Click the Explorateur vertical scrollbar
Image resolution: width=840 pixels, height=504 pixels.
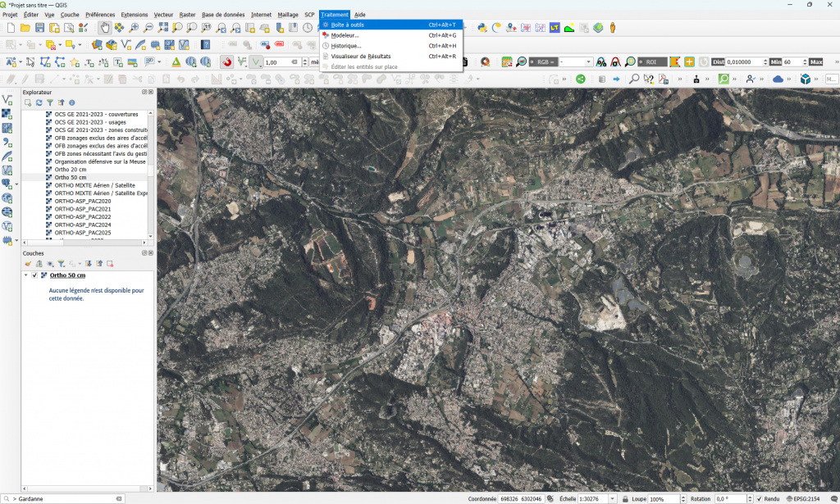pyautogui.click(x=151, y=172)
